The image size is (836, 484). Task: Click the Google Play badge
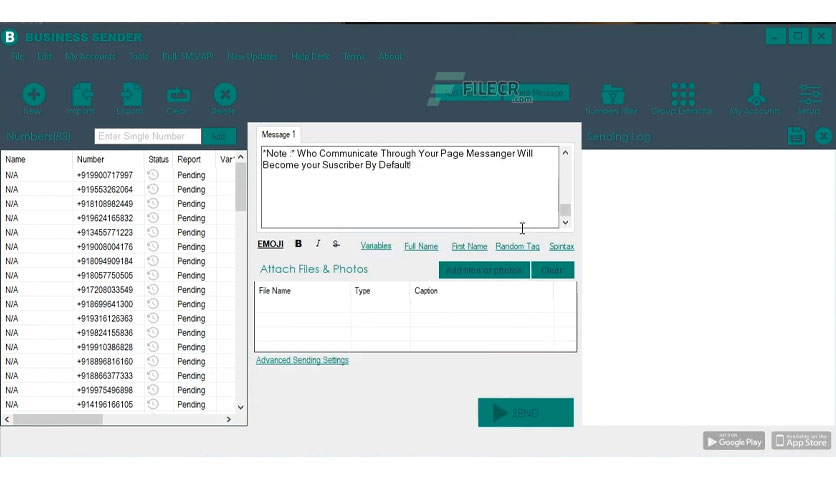(734, 441)
